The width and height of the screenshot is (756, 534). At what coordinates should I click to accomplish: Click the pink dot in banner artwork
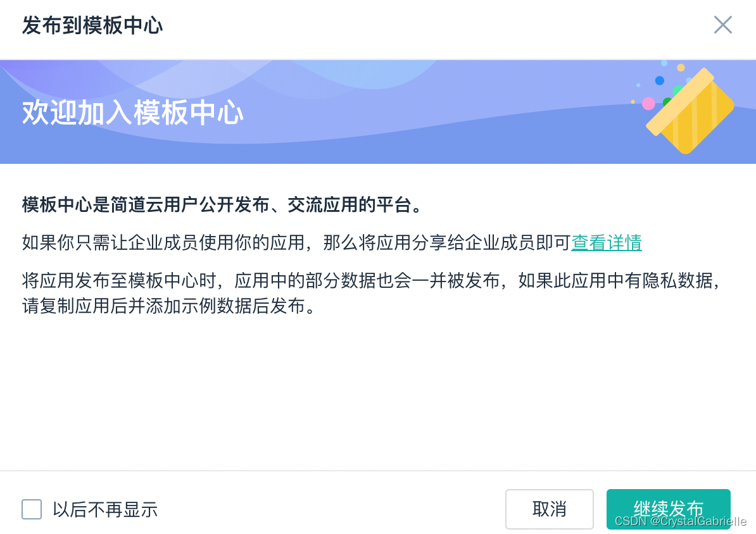coord(648,104)
